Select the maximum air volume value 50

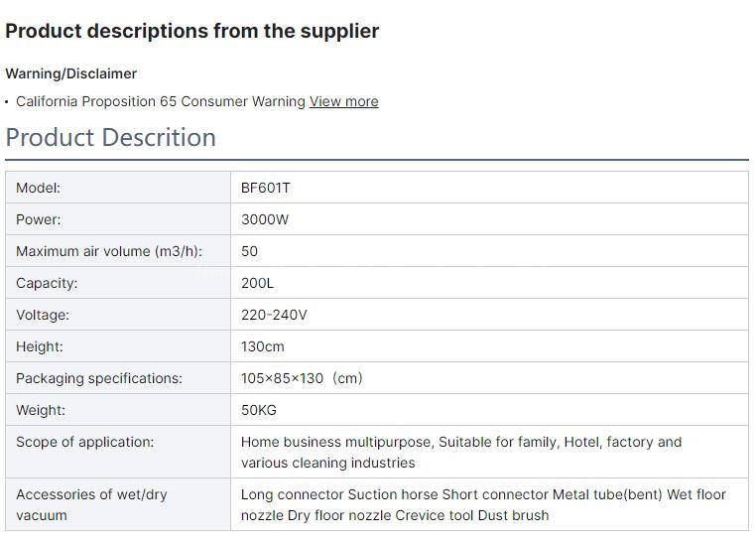pos(250,251)
